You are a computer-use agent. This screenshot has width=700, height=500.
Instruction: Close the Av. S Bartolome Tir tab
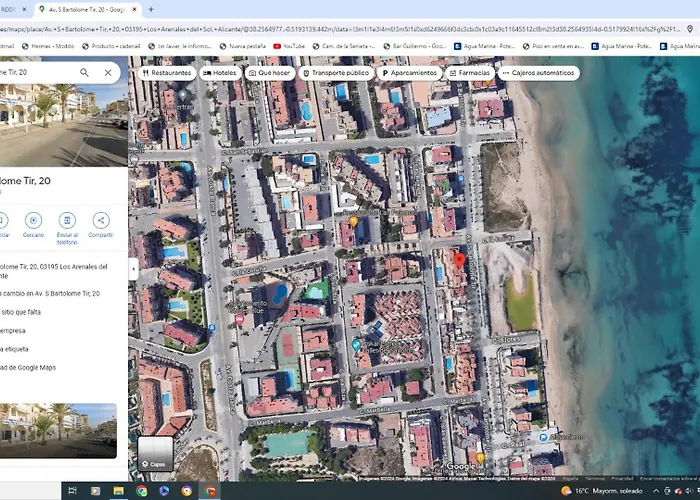click(x=134, y=9)
